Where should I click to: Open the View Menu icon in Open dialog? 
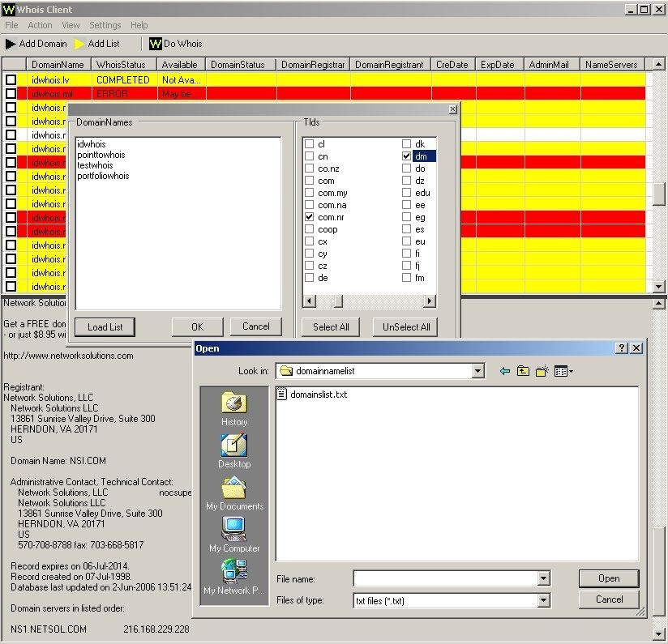(563, 371)
